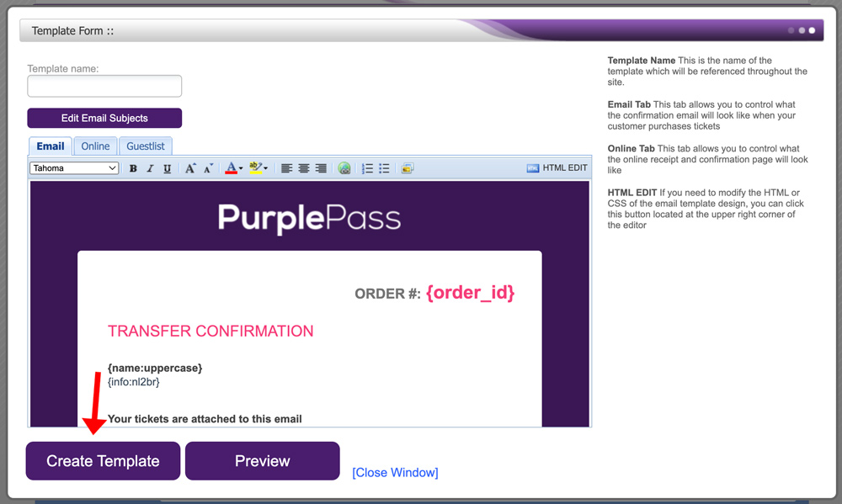Viewport: 842px width, 504px height.
Task: Click the {info:nl2br} placeholder
Action: [x=134, y=382]
